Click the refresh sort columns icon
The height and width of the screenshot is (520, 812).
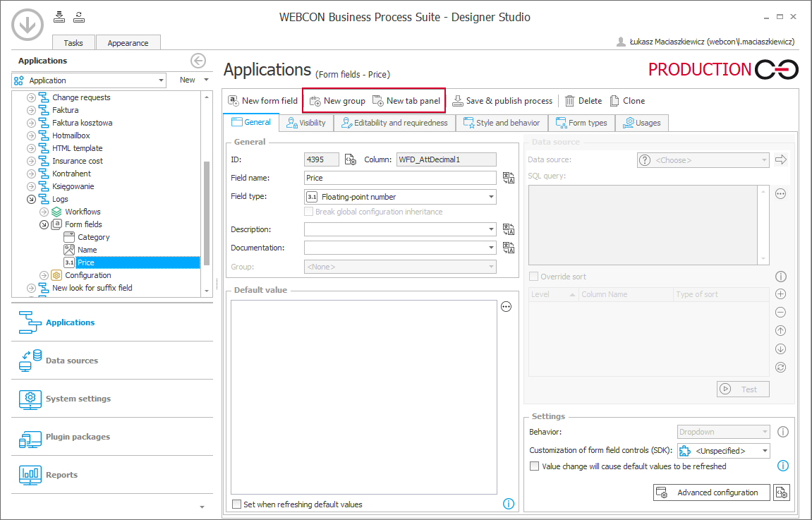(780, 367)
